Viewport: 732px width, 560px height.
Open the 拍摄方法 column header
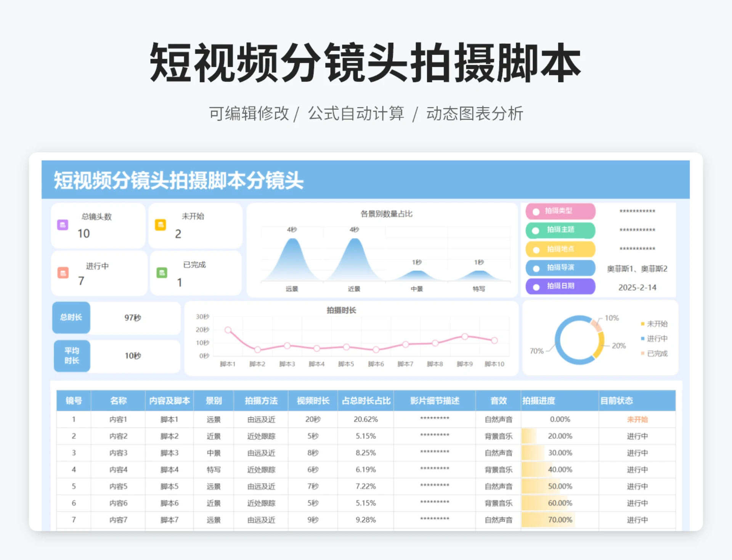tap(260, 400)
